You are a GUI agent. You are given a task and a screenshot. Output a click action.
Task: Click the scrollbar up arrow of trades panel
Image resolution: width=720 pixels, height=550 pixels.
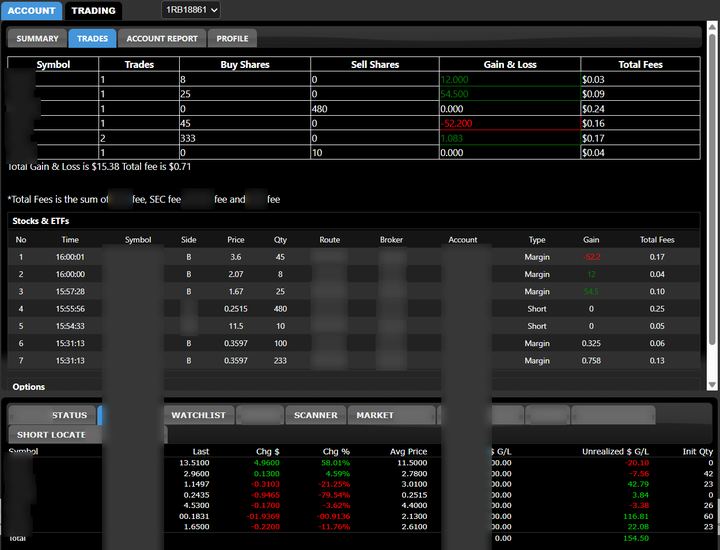712,28
